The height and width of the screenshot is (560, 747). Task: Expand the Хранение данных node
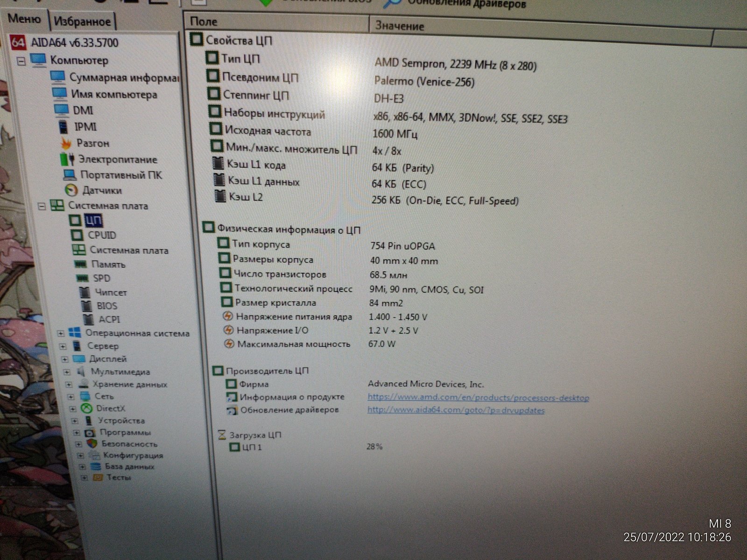[69, 385]
